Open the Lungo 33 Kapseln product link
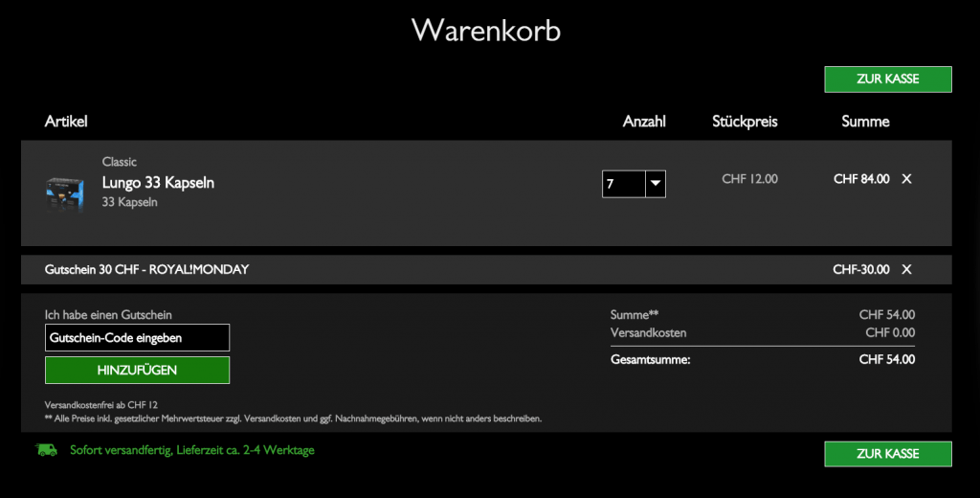 (158, 183)
